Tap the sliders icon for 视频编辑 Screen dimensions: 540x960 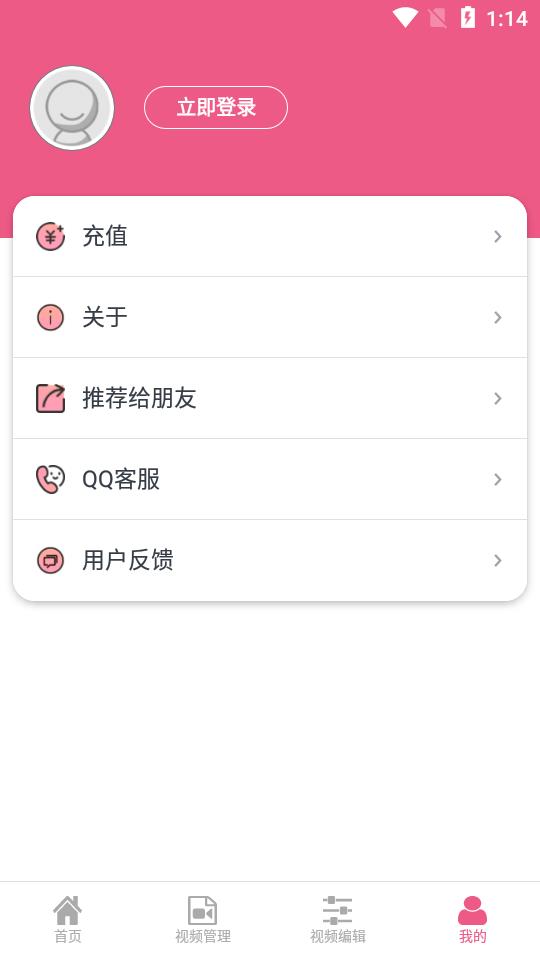[337, 910]
